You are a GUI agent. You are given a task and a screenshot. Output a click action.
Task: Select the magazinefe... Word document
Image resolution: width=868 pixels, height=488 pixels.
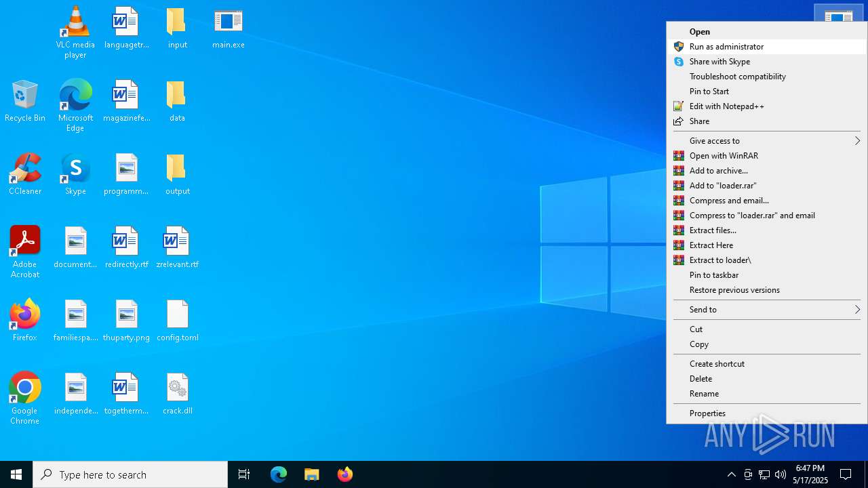(x=126, y=102)
